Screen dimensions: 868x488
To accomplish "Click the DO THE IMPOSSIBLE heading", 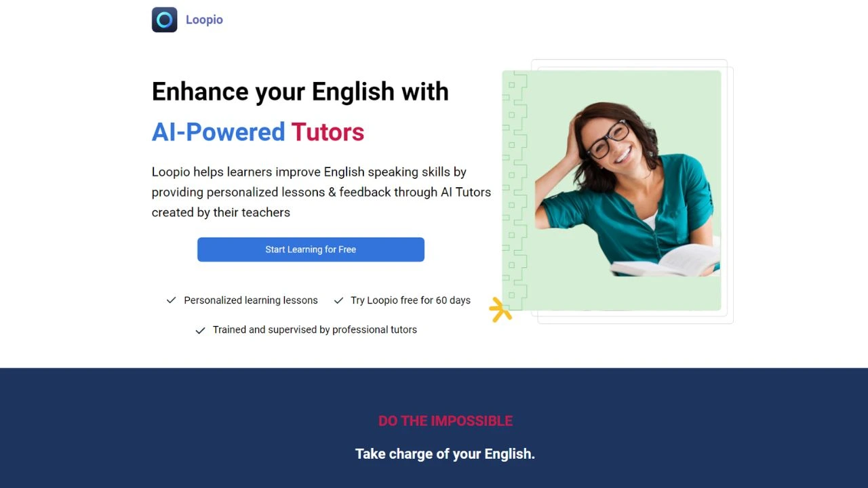I will (446, 421).
